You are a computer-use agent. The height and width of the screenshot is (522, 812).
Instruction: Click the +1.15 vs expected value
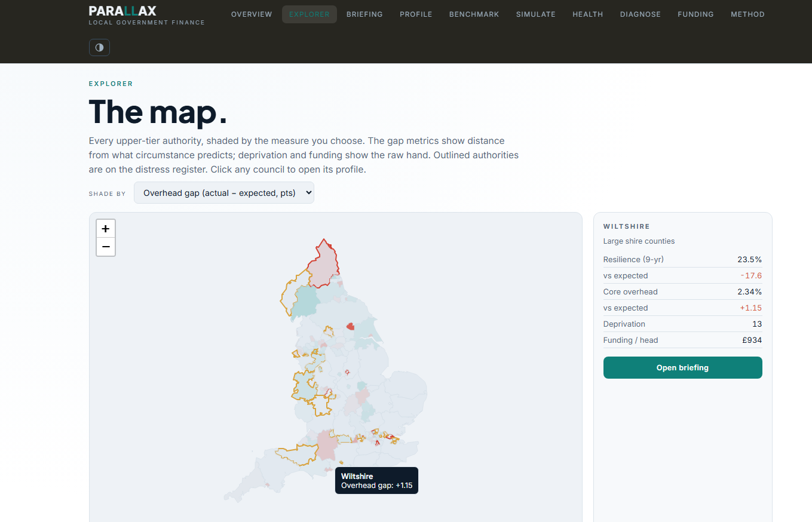tap(751, 308)
